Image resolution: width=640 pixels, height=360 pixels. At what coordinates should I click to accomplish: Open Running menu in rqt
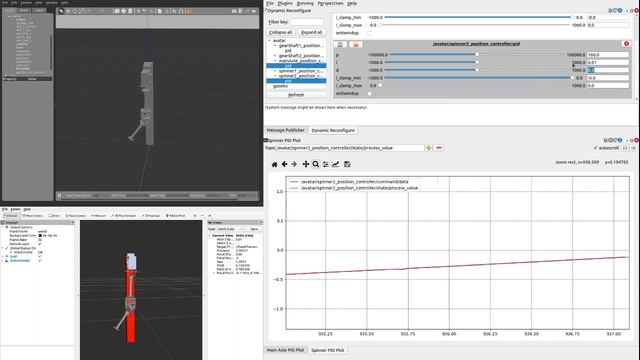305,3
